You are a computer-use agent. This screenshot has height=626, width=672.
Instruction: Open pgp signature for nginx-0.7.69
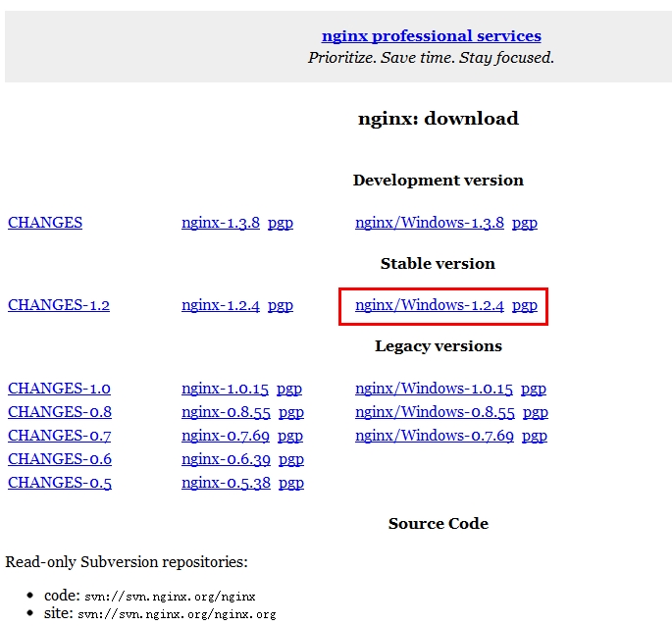[290, 437]
